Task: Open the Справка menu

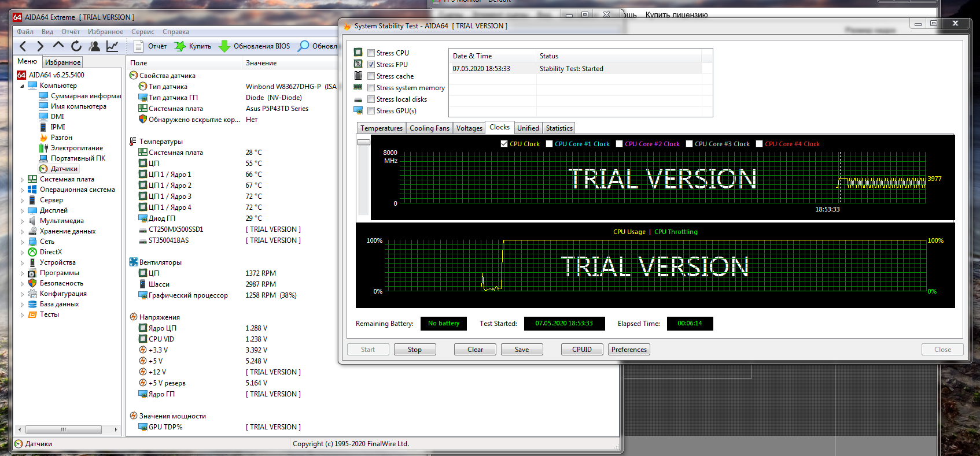Action: [176, 32]
